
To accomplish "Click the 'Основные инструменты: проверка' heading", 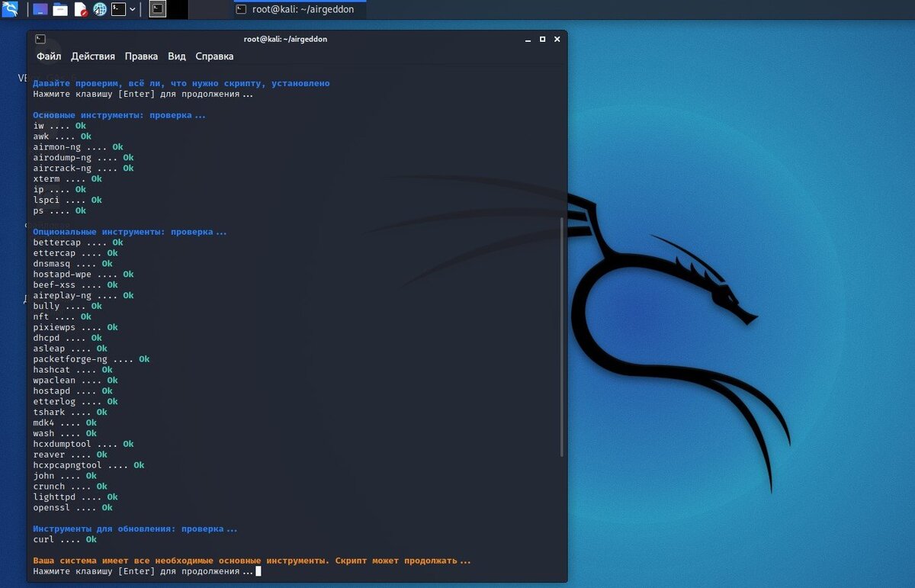I will tap(120, 115).
